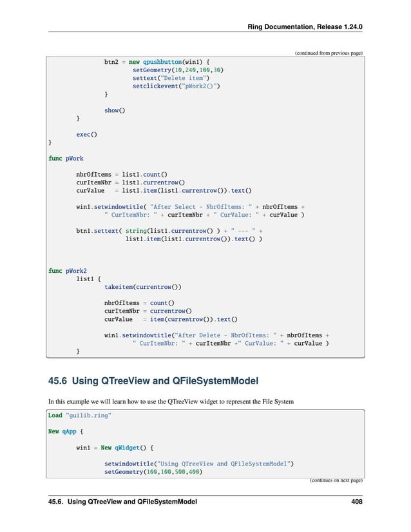Click the line "curValue = list1.item(list1.currentrow()).text()"
This screenshot has width=411, height=532.
coord(164,191)
